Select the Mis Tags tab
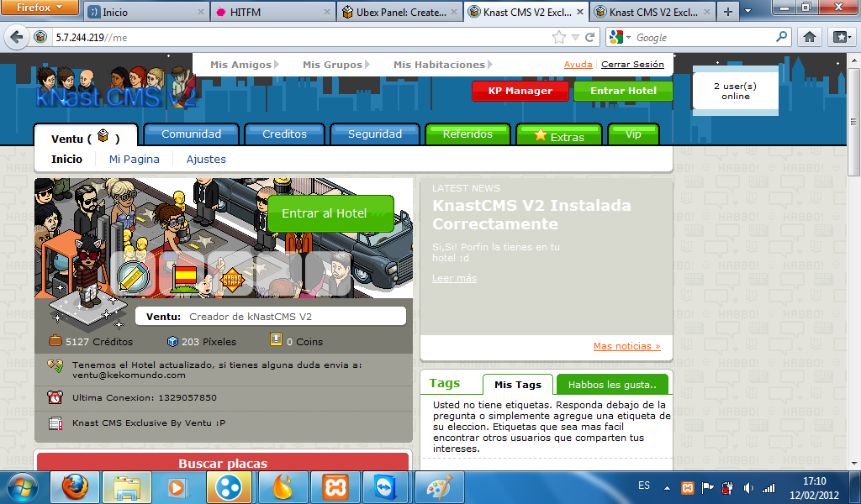Image resolution: width=861 pixels, height=504 pixels. [x=518, y=385]
